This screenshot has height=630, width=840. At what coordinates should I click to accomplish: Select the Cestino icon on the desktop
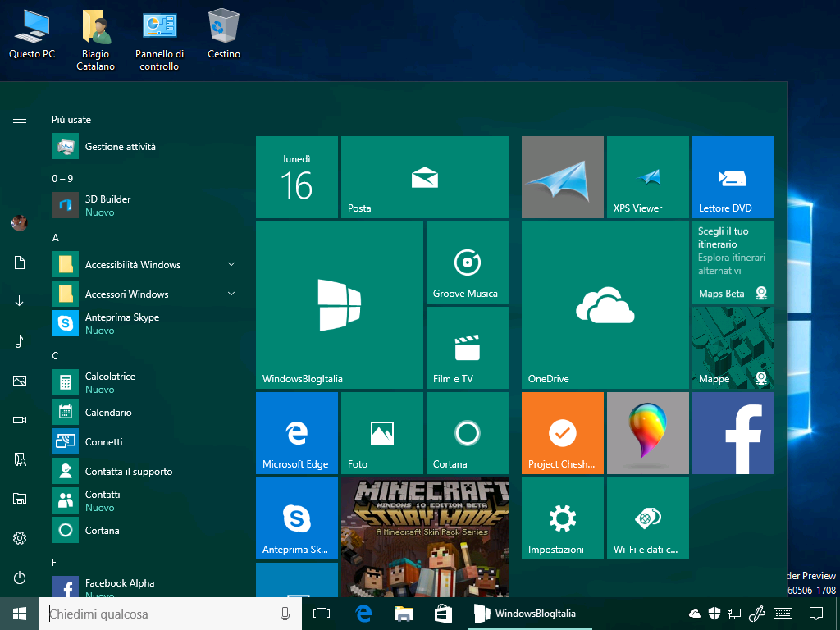pos(224,33)
